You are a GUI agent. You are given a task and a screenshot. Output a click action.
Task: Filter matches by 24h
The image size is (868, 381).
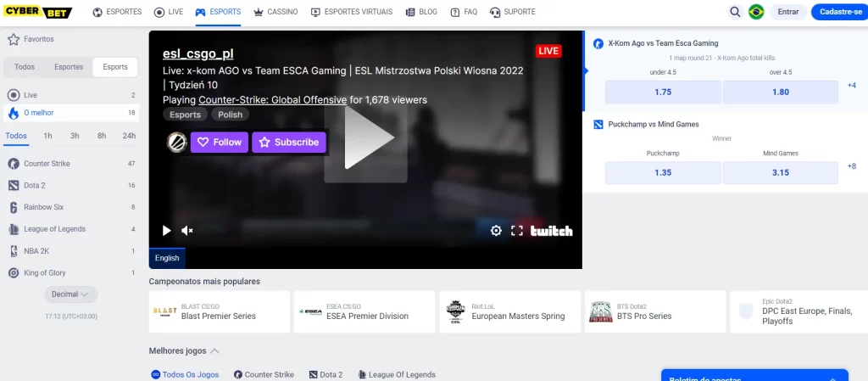(129, 136)
